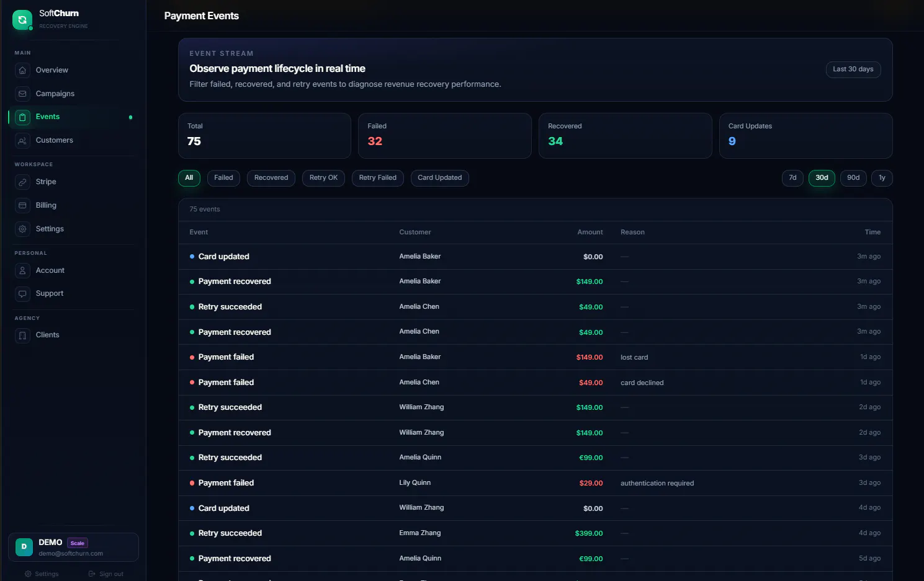Viewport: 924px width, 581px height.
Task: Click the Support chat bubble icon
Action: point(22,293)
